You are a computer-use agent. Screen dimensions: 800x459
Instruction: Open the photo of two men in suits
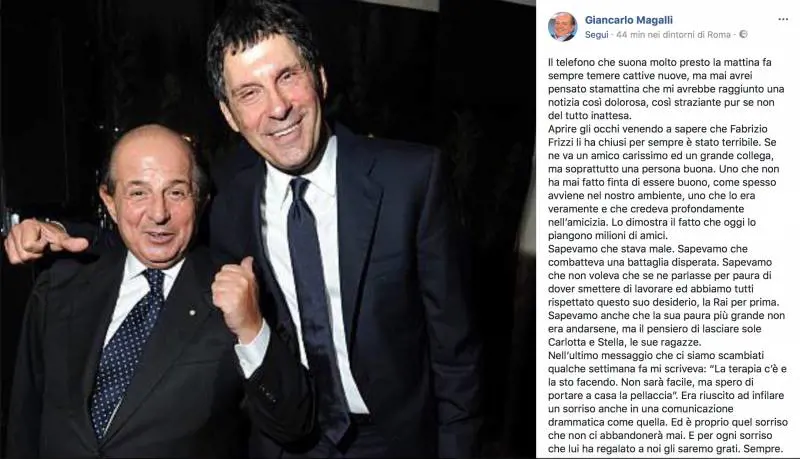(267, 230)
